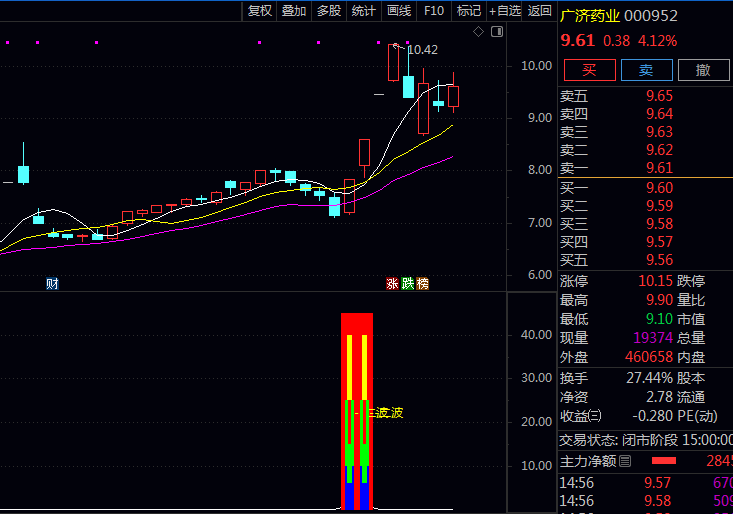Open F10 company info
The width and height of the screenshot is (733, 514).
pyautogui.click(x=434, y=11)
